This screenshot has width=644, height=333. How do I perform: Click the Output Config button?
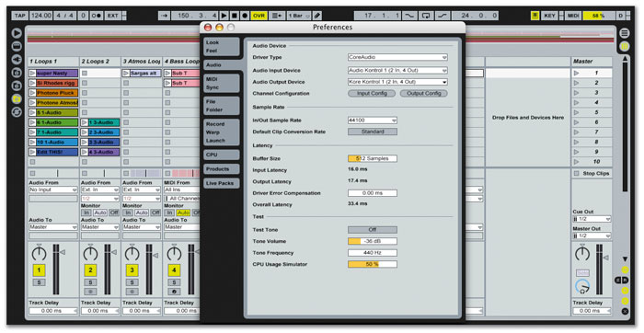click(x=424, y=94)
